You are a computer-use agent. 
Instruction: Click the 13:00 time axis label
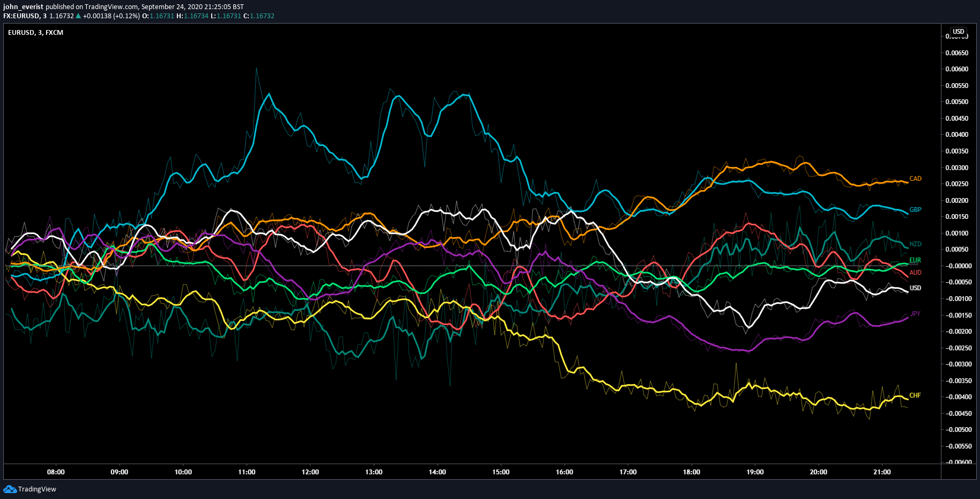tap(374, 472)
